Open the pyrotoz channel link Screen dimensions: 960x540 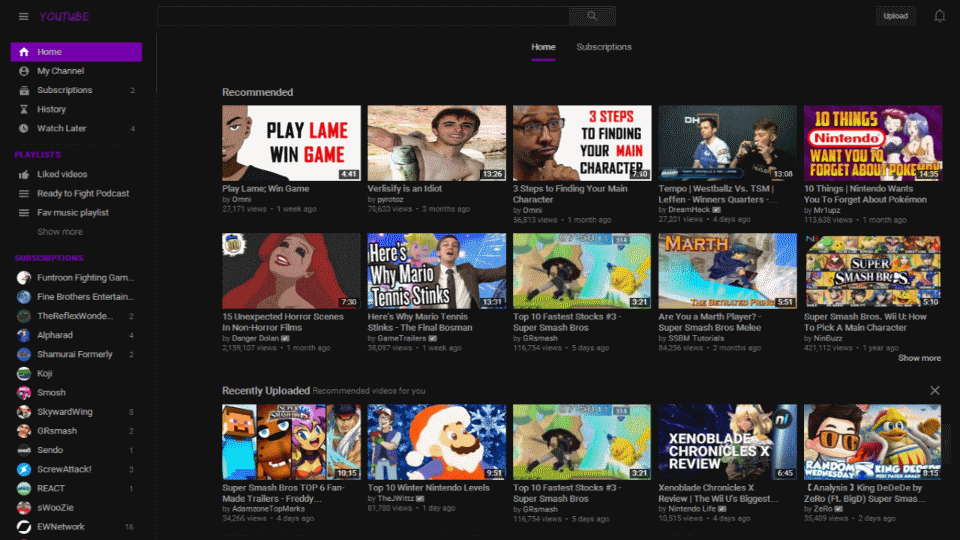[390, 200]
